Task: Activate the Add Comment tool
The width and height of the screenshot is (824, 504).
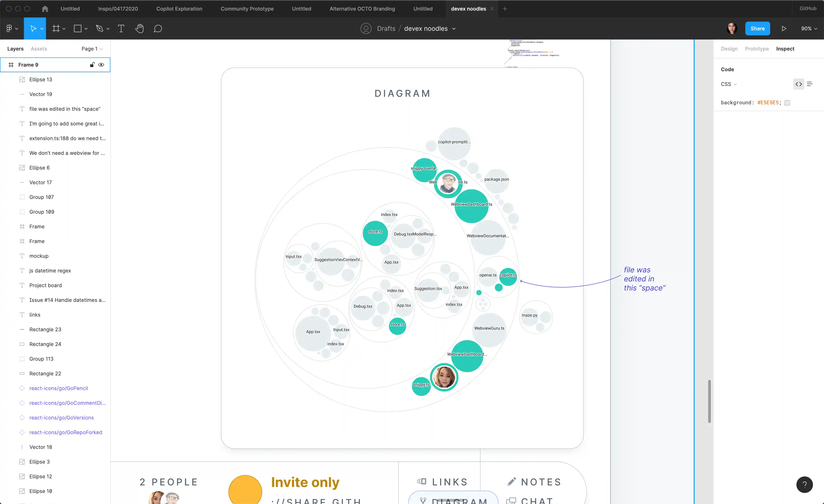Action: pyautogui.click(x=157, y=28)
